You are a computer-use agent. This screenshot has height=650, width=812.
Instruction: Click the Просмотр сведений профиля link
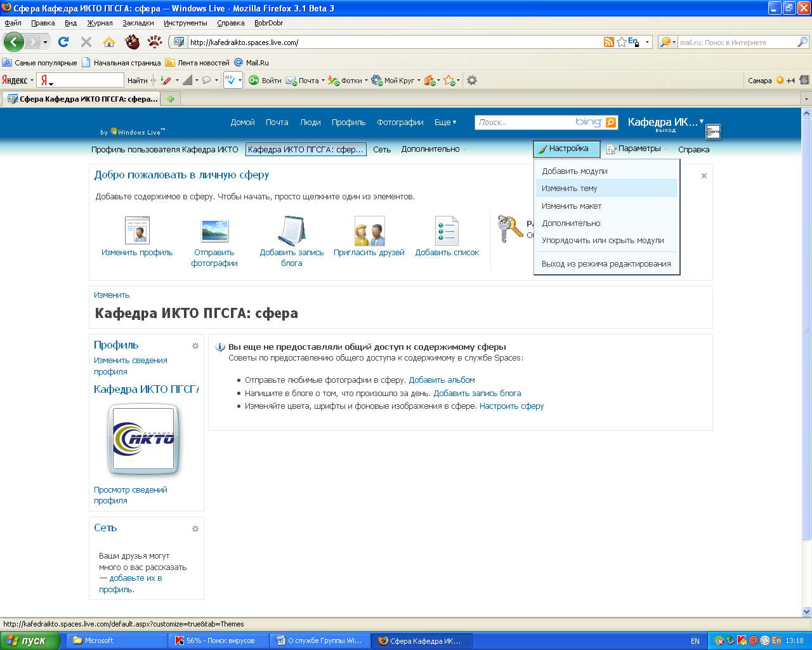tap(131, 495)
